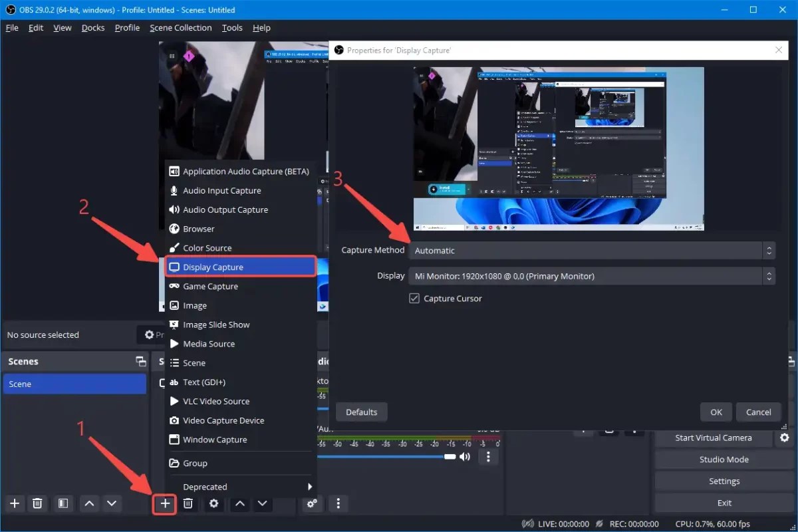Open source properties gear icon
The image size is (798, 532).
213,503
